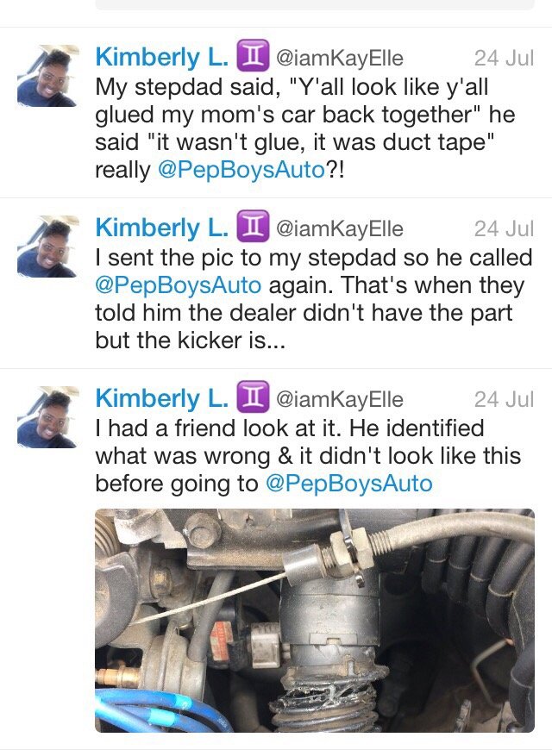Open the second tweet's profile avatar
This screenshot has width=552, height=756.
[47, 247]
